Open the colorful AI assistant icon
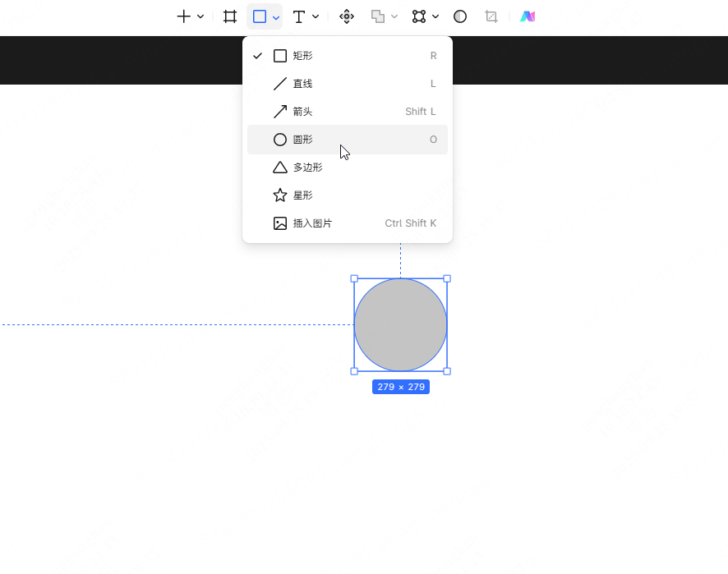This screenshot has height=574, width=728. click(528, 16)
